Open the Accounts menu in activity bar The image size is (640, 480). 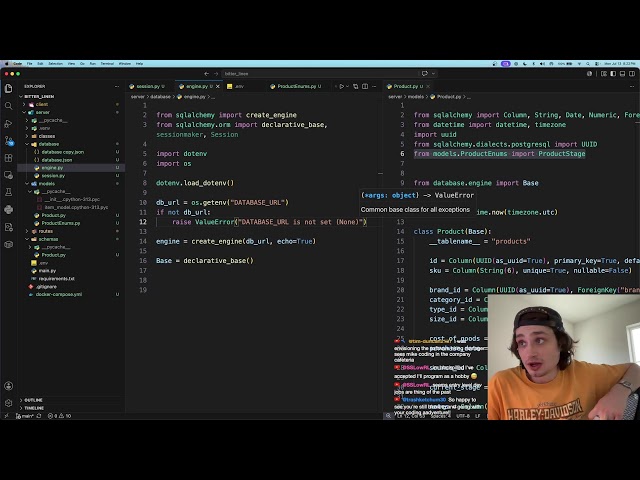pos(9,386)
